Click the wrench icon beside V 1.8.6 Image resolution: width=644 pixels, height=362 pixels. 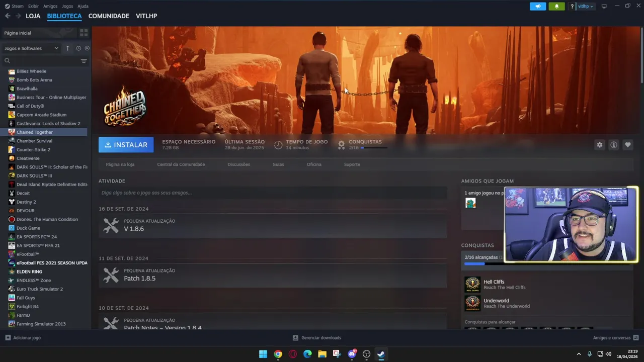[x=111, y=225]
